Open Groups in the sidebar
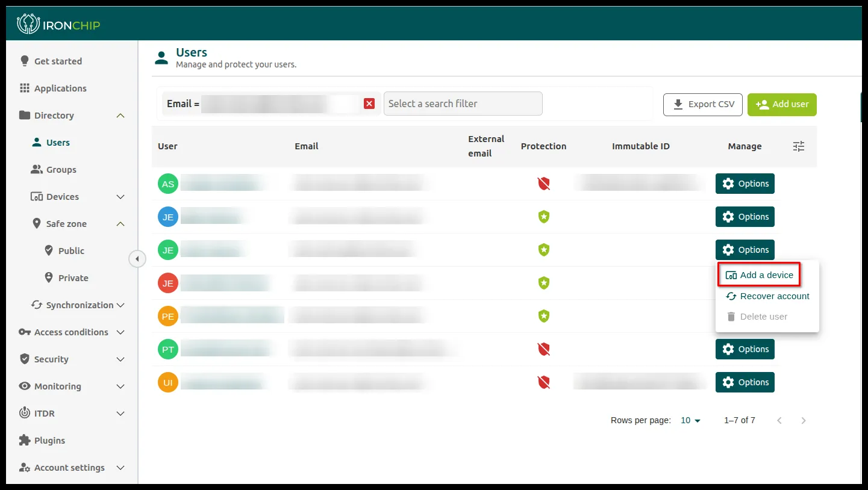 pyautogui.click(x=54, y=170)
